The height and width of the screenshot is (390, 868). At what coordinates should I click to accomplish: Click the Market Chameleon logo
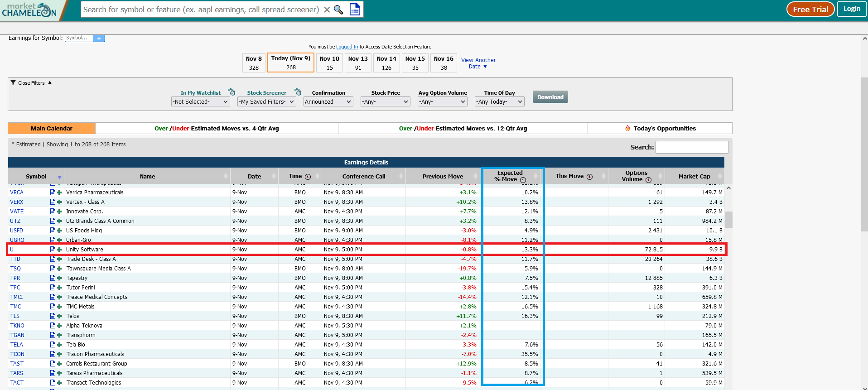coord(29,10)
